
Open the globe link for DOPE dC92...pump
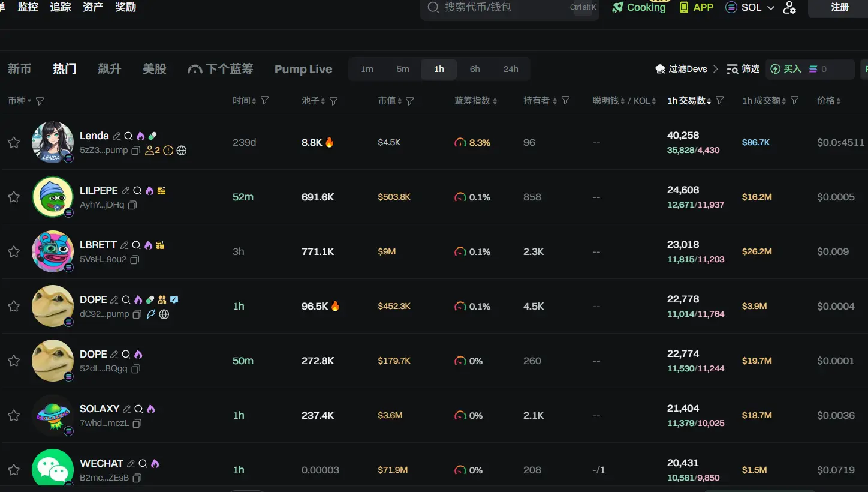click(164, 314)
